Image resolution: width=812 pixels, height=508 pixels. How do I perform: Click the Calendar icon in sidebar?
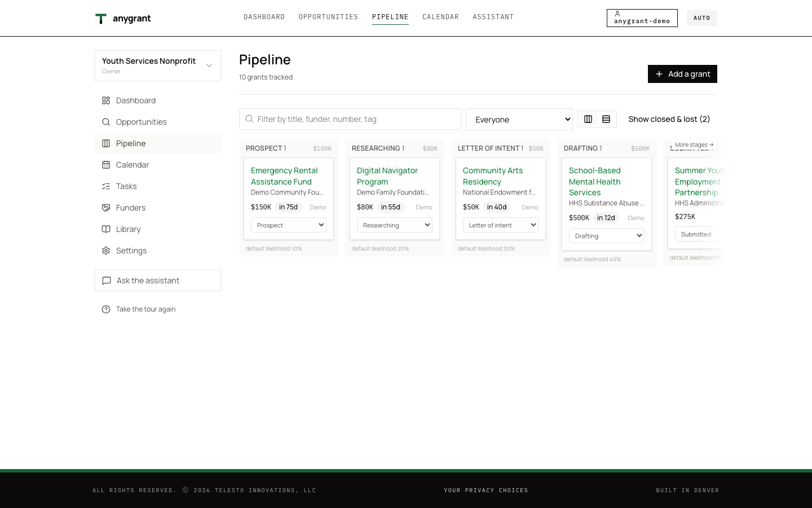[106, 165]
